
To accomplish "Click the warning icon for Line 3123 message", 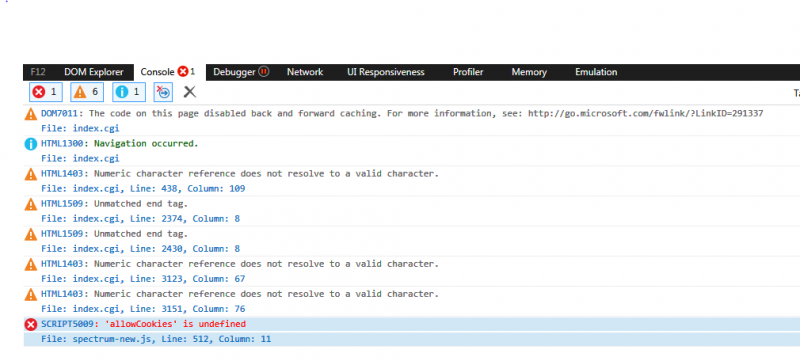I will pos(31,265).
